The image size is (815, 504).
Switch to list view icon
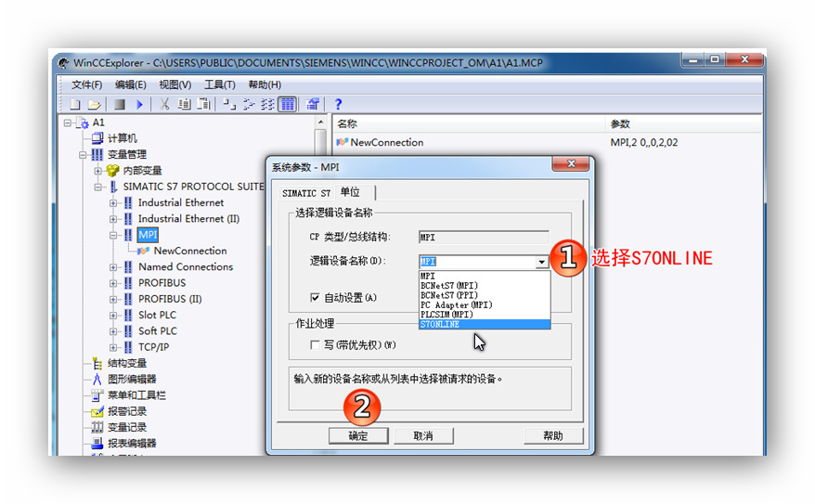[267, 105]
